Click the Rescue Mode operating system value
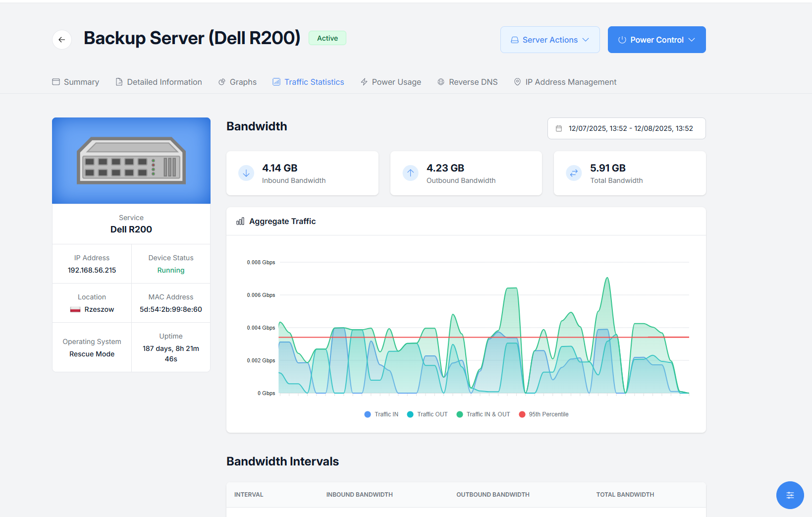This screenshot has height=517, width=812. click(92, 354)
